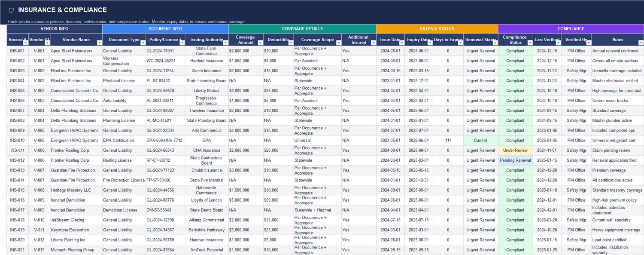Viewport: 644px width, 255px height.
Task: Open the Notes column filter dropdown
Action: click(x=641, y=43)
